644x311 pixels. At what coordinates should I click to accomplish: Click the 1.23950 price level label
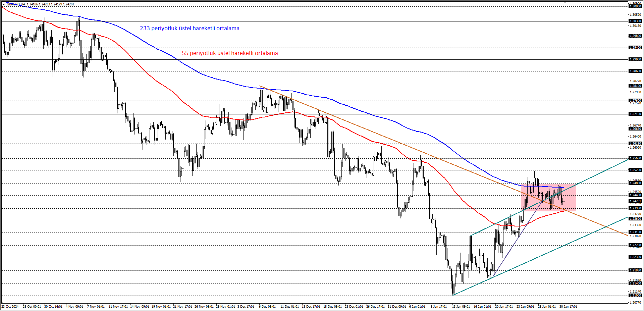(635, 208)
